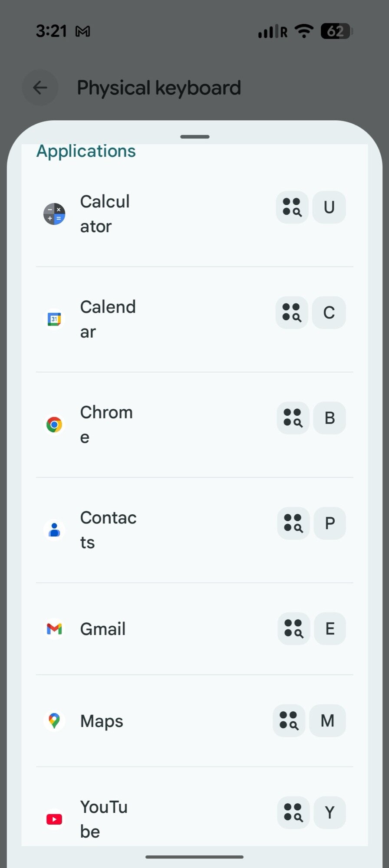The width and height of the screenshot is (389, 868).
Task: Tap the Gmail app icon
Action: point(54,628)
